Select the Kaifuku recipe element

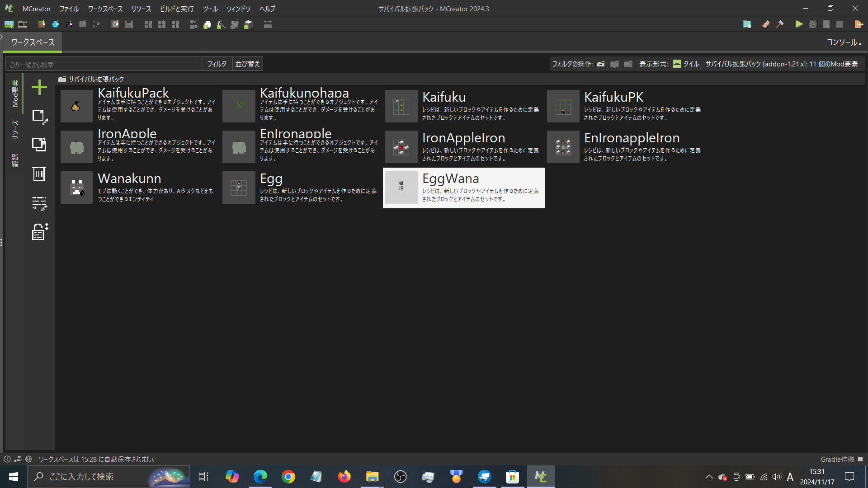coord(464,106)
